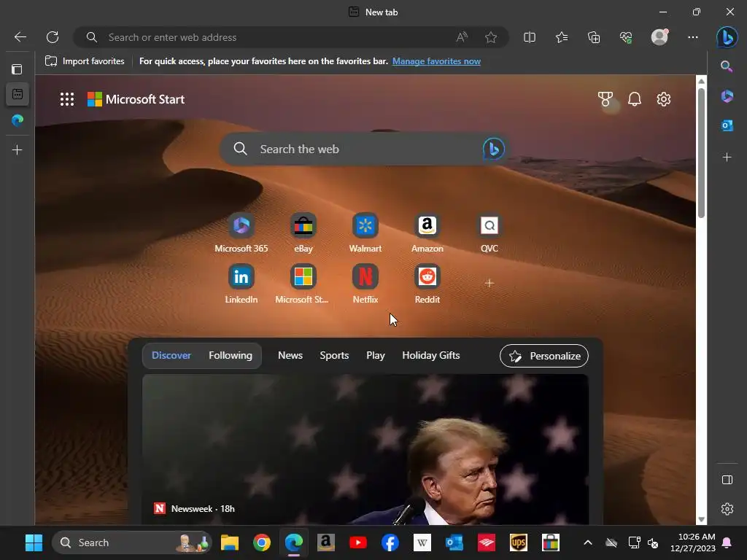Open the Microsoft 365 quick link
747x560 pixels.
tap(241, 233)
